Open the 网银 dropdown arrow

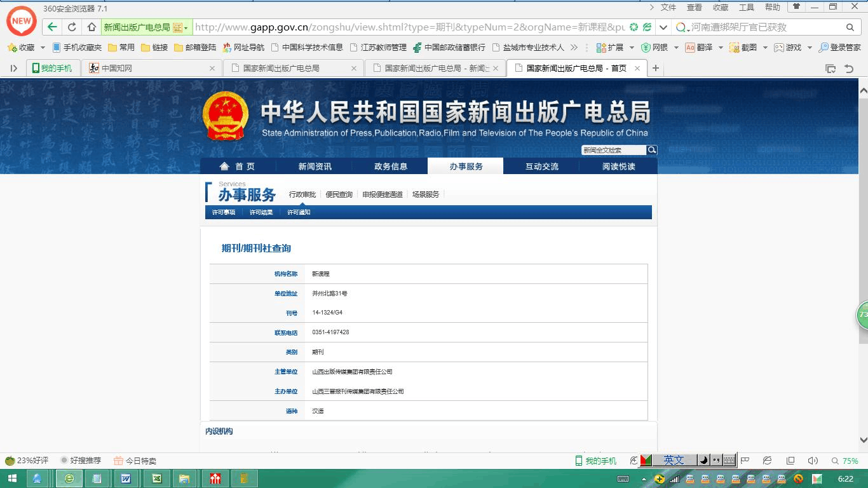click(x=676, y=48)
